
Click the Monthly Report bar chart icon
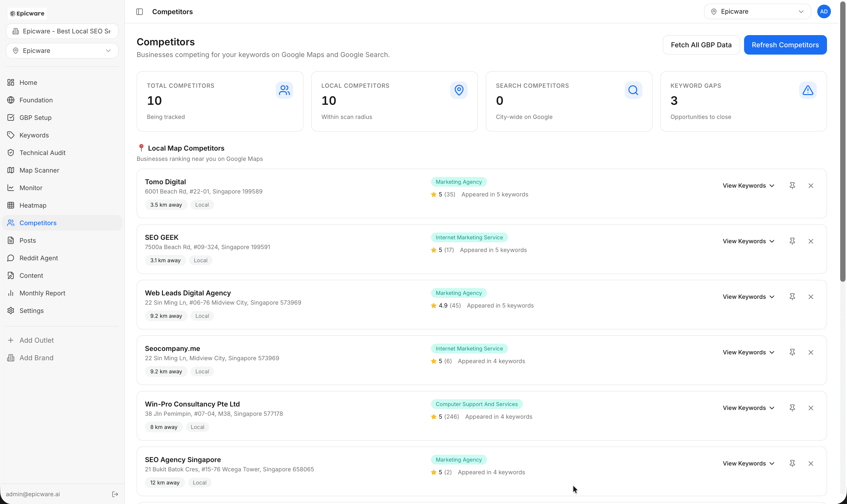tap(11, 293)
